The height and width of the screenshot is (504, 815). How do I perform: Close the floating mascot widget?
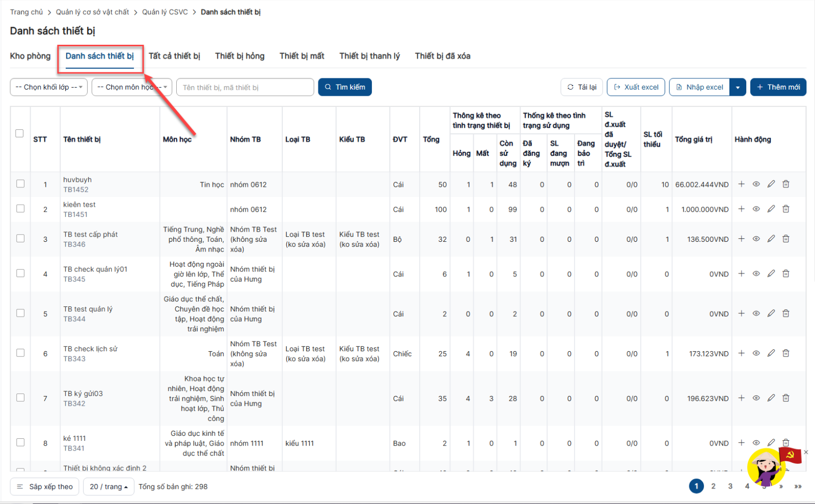pyautogui.click(x=806, y=452)
